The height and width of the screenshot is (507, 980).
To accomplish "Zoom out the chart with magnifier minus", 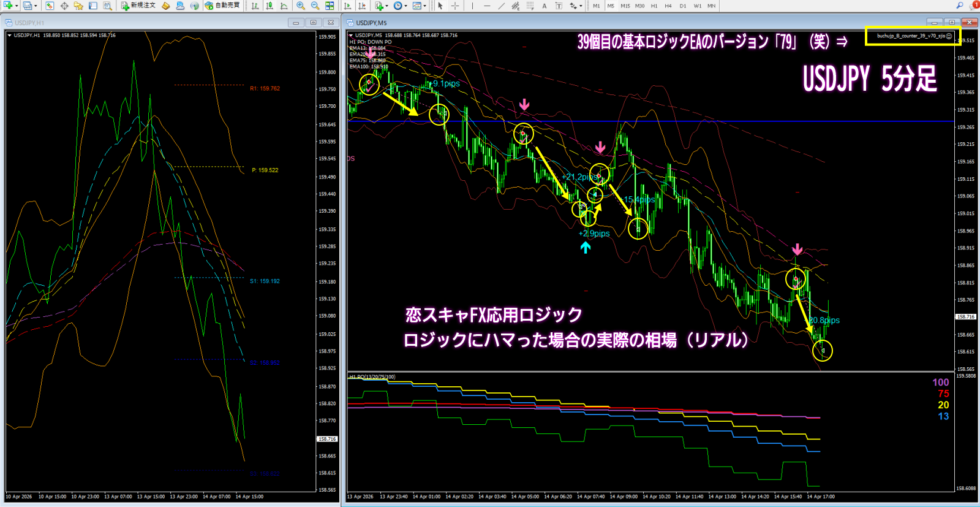I will (315, 6).
